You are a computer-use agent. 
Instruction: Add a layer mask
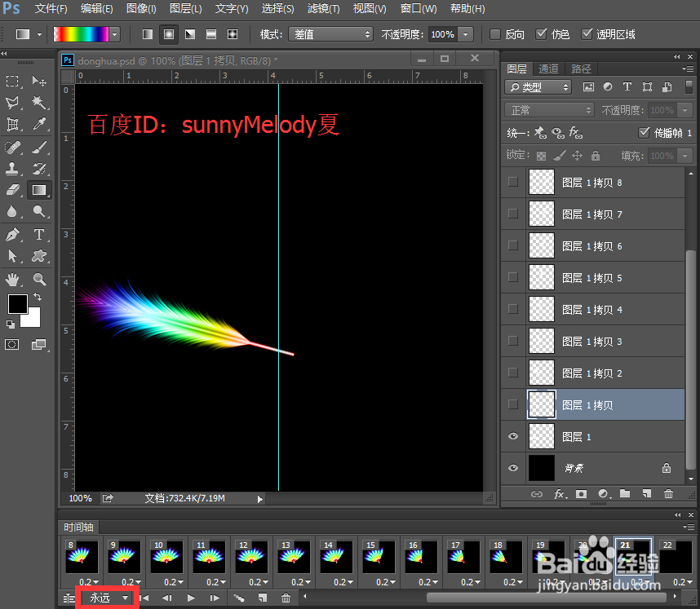tap(581, 494)
